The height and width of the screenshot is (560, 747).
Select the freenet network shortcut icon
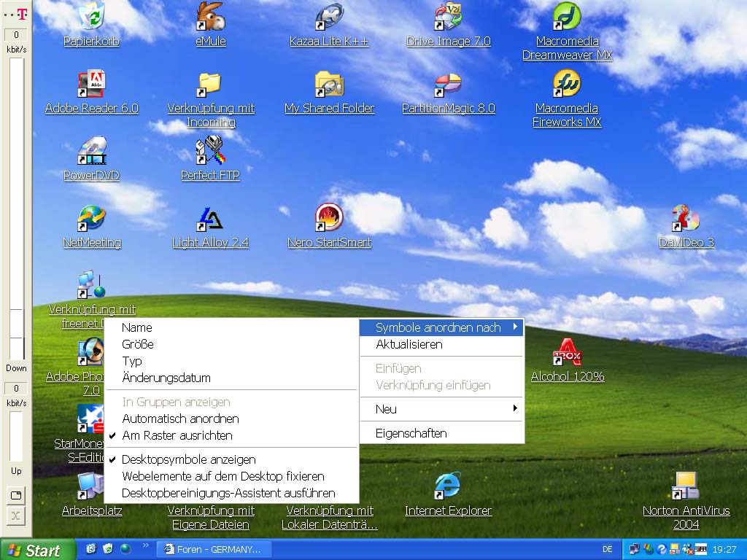pos(91,285)
